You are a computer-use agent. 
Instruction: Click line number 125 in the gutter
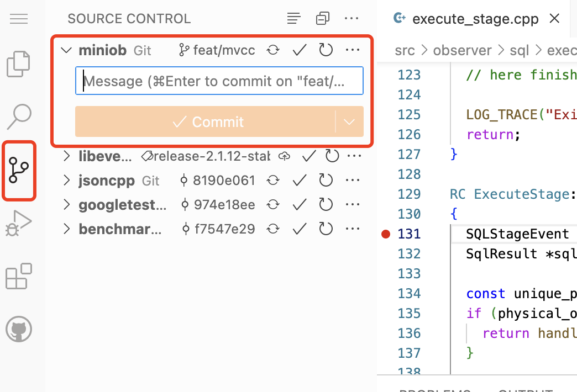(409, 115)
